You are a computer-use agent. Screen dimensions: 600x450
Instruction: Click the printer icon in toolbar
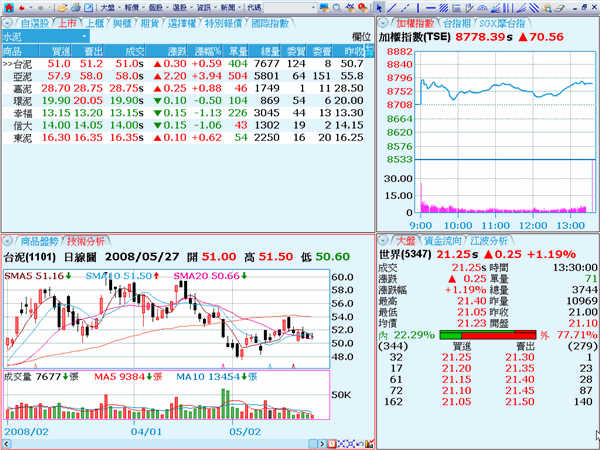click(75, 6)
